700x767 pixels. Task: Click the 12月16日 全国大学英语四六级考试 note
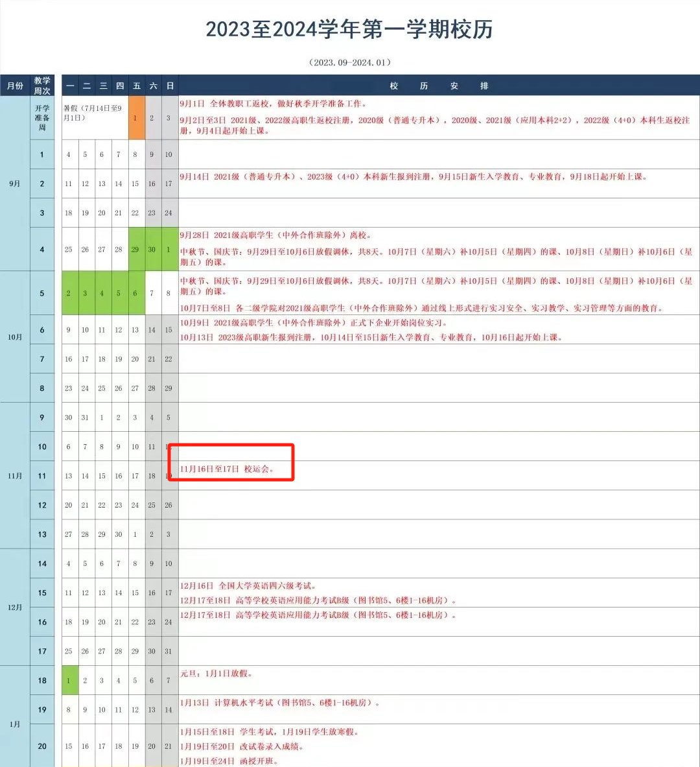pyautogui.click(x=248, y=586)
